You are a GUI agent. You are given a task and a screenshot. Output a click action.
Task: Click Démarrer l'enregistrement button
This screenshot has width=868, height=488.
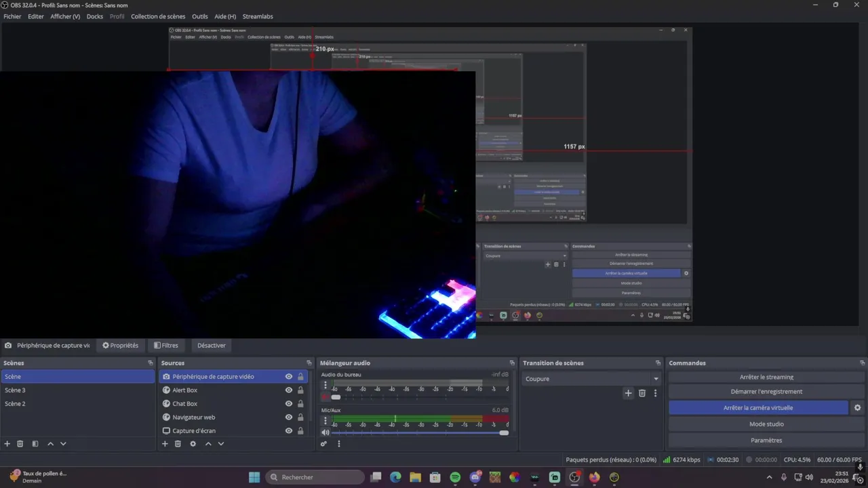(x=766, y=392)
